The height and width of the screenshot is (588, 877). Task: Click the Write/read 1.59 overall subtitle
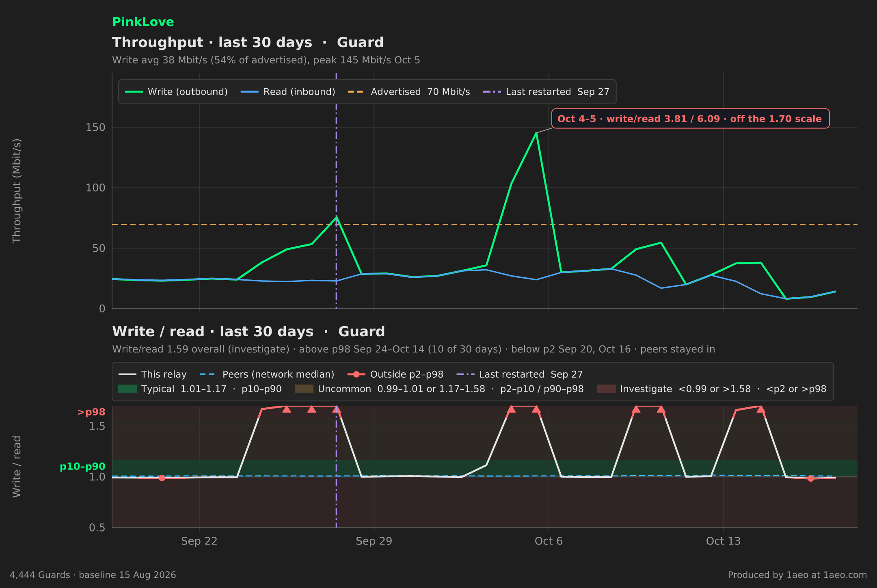point(413,349)
